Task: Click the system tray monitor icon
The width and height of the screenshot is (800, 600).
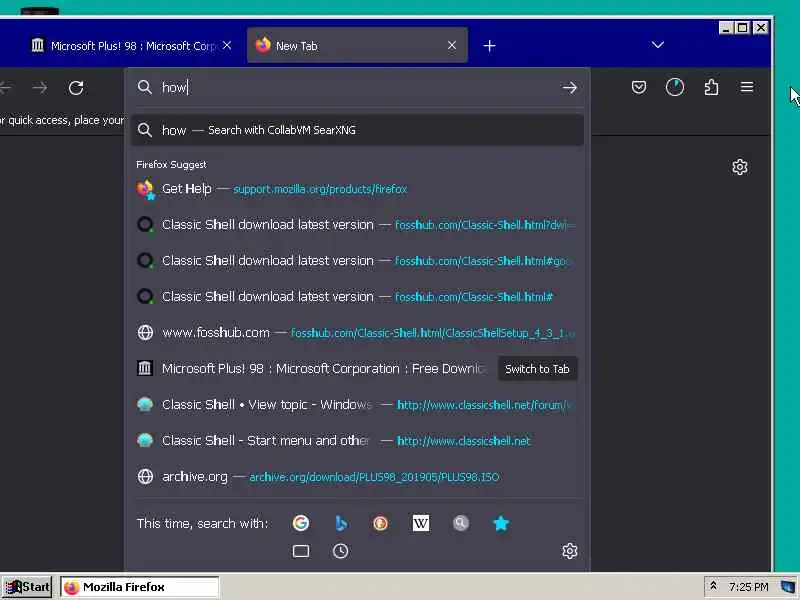Action: point(788,587)
